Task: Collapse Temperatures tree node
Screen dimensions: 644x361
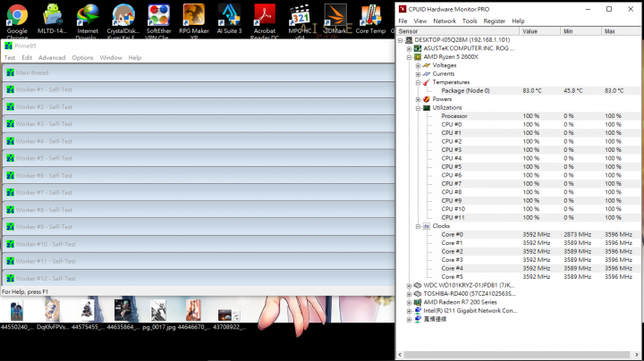Action: pyautogui.click(x=418, y=82)
